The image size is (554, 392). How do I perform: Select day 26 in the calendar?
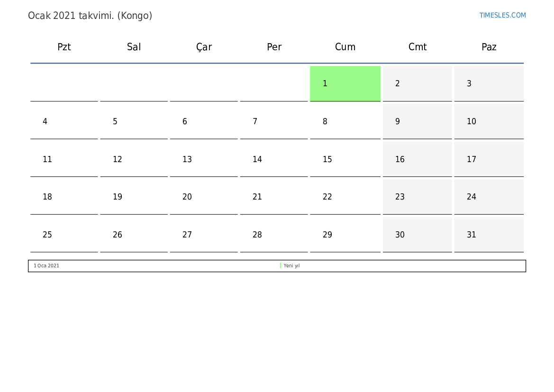(134, 235)
